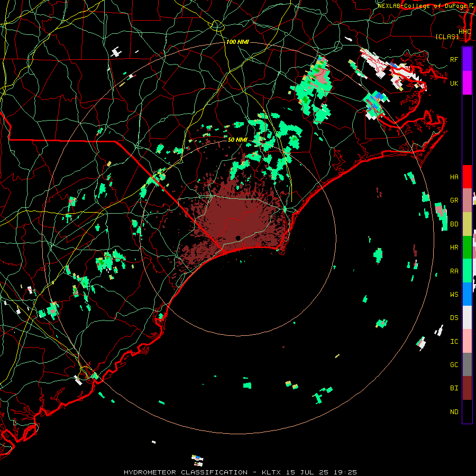The image size is (476, 476).
Task: Click the IC legend label
Action: tap(454, 342)
